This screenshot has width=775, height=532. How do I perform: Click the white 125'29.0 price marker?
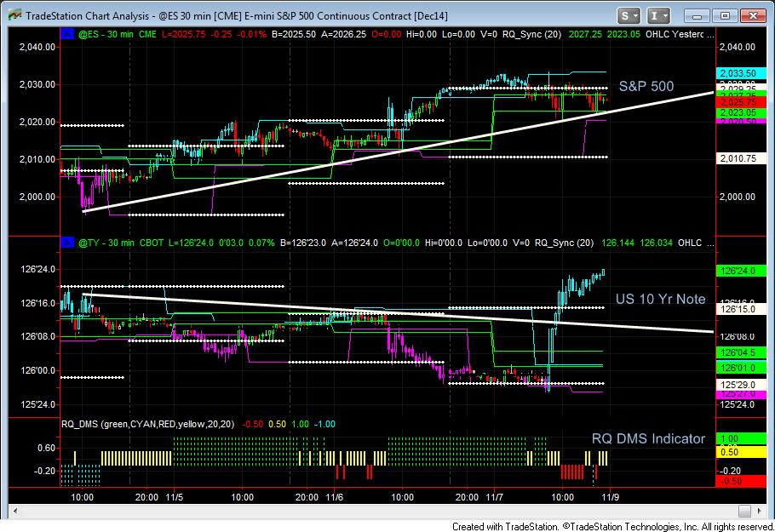(x=740, y=385)
